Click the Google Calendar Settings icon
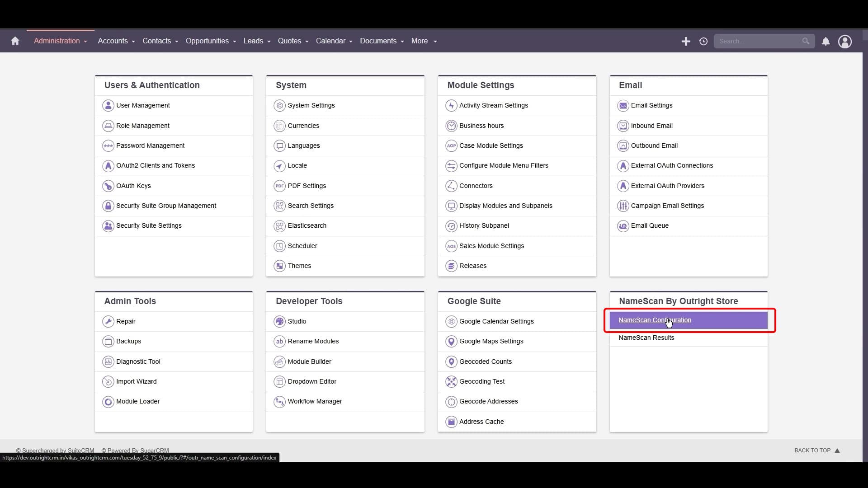 pos(451,321)
